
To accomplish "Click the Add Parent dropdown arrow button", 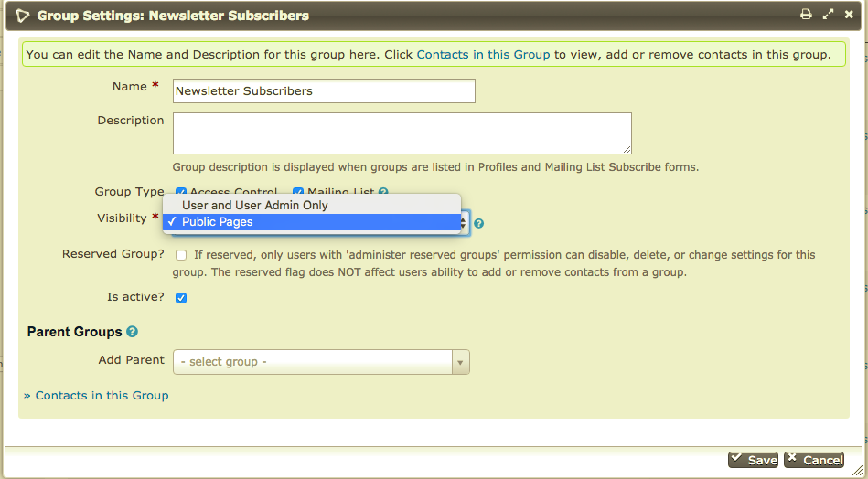I will click(461, 362).
